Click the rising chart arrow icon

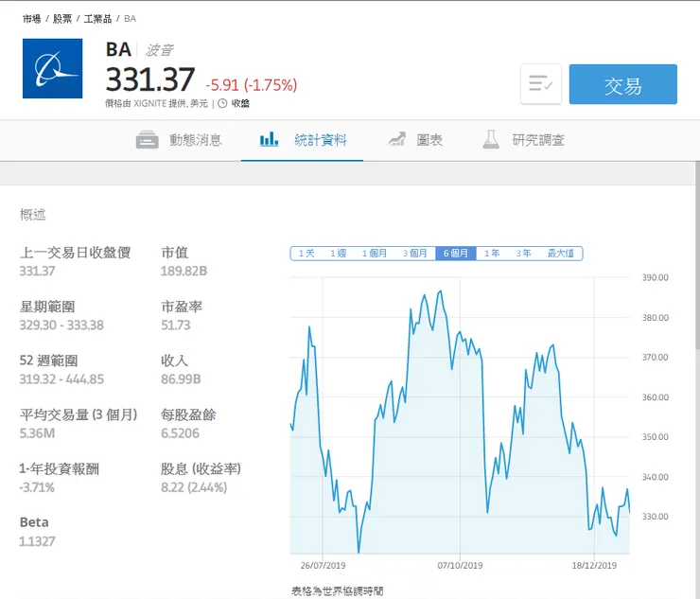coord(396,139)
